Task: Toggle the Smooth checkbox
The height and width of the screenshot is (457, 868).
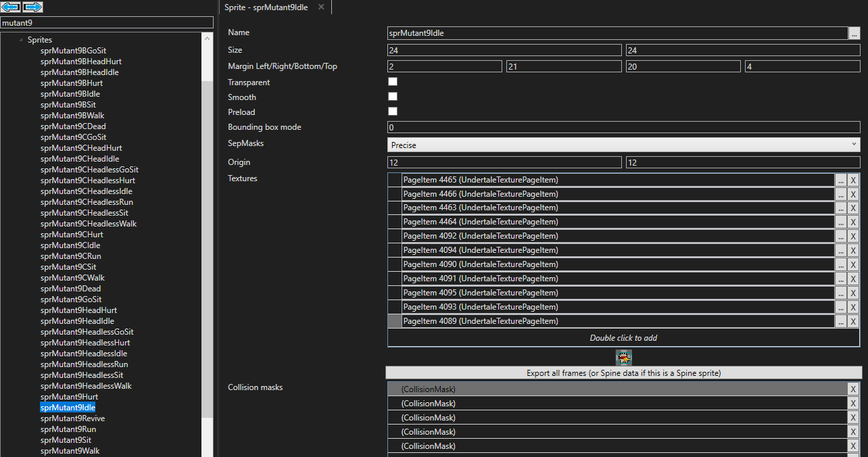Action: click(x=392, y=97)
